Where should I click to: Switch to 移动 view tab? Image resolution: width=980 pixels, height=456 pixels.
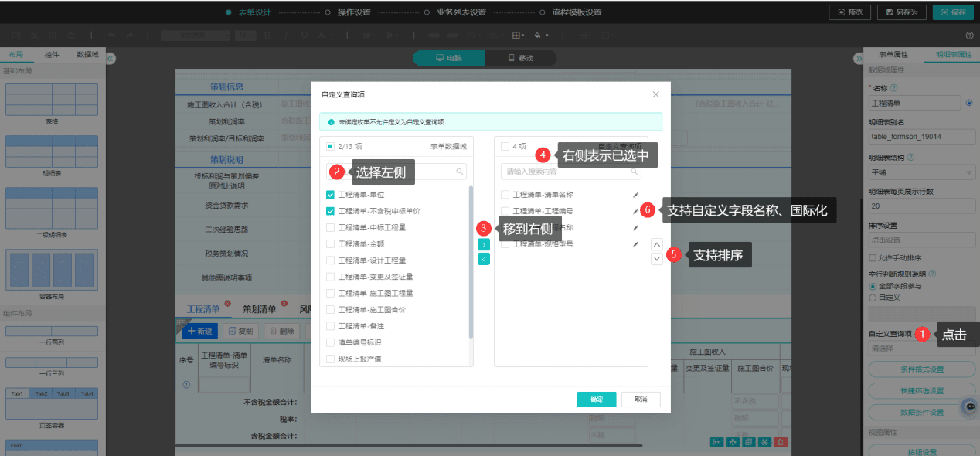pyautogui.click(x=520, y=58)
